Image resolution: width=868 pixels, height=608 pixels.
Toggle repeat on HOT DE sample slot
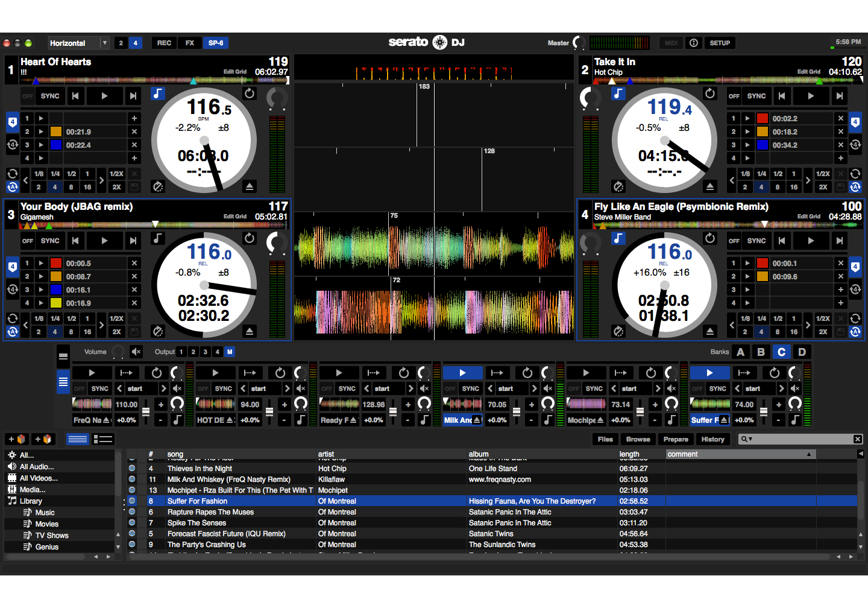click(280, 373)
